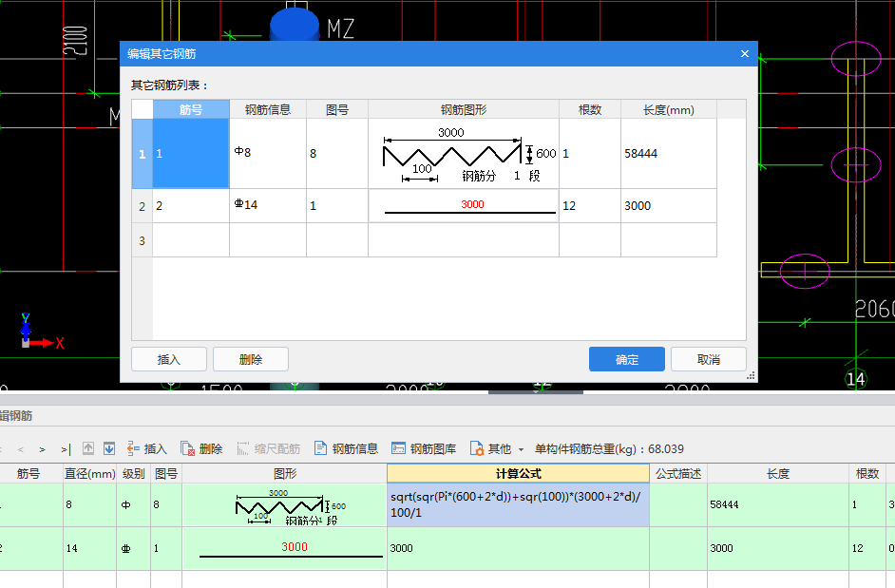
Task: Select empty row 3 header in dialog
Action: pyautogui.click(x=143, y=240)
